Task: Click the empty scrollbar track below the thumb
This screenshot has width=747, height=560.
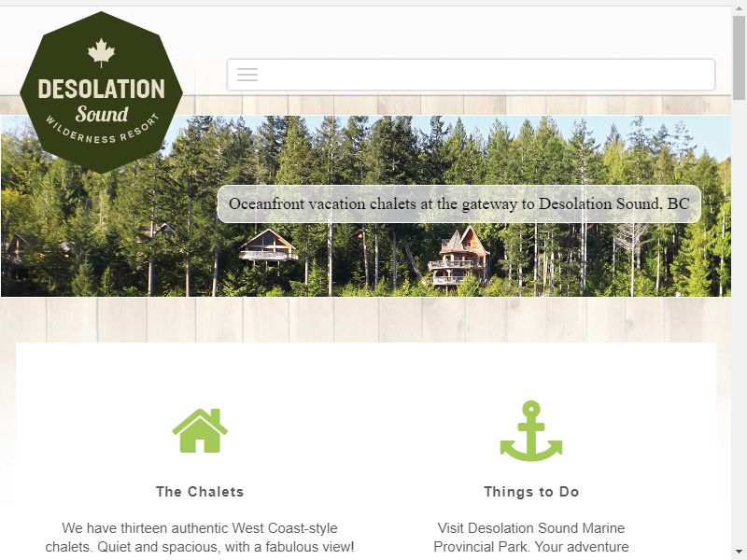Action: 740,323
